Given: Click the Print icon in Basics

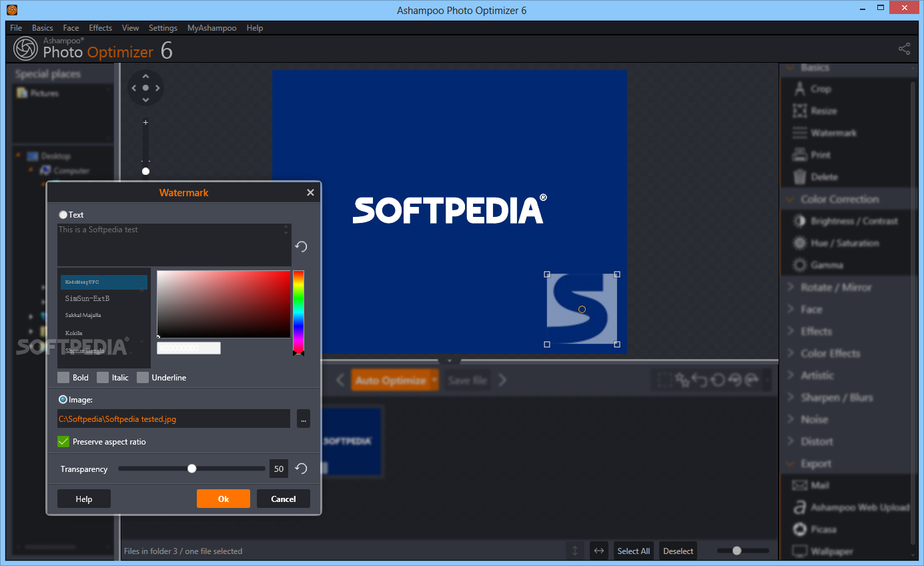Looking at the screenshot, I should coord(800,155).
